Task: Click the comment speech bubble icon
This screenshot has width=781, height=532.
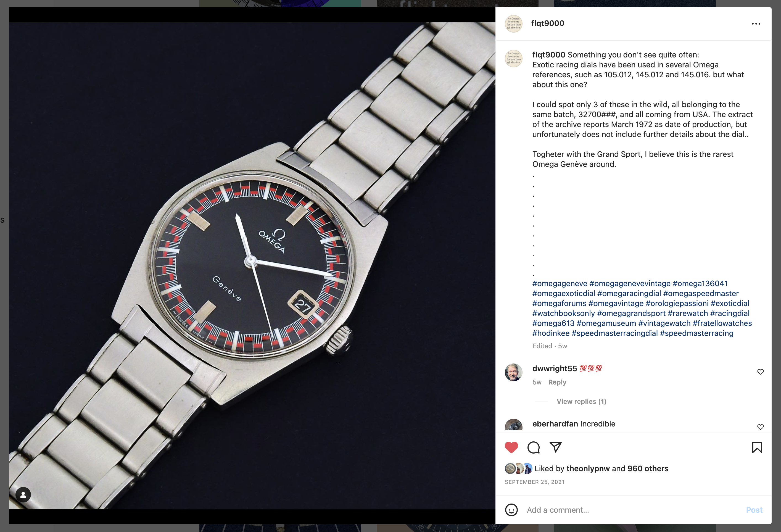Action: (533, 447)
